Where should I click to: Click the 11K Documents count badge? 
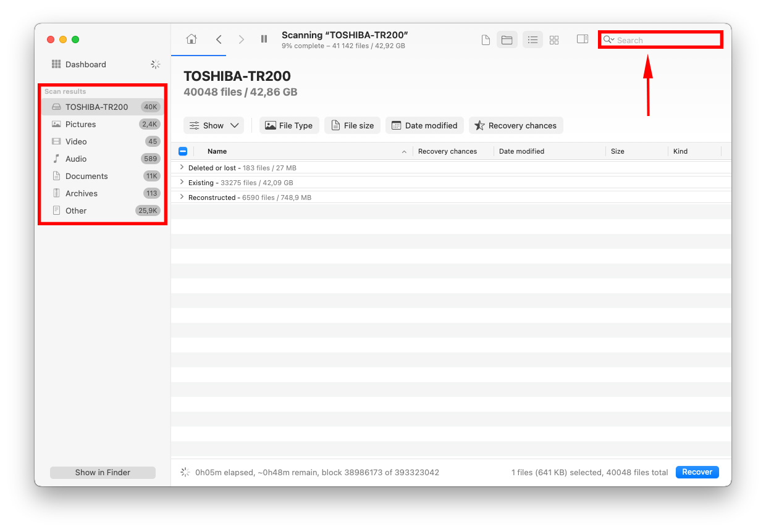click(x=152, y=176)
